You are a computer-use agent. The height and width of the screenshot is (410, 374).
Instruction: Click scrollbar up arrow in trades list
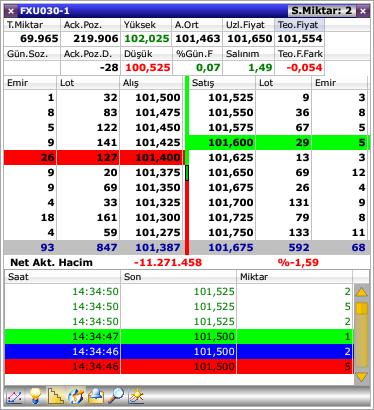[x=362, y=292]
